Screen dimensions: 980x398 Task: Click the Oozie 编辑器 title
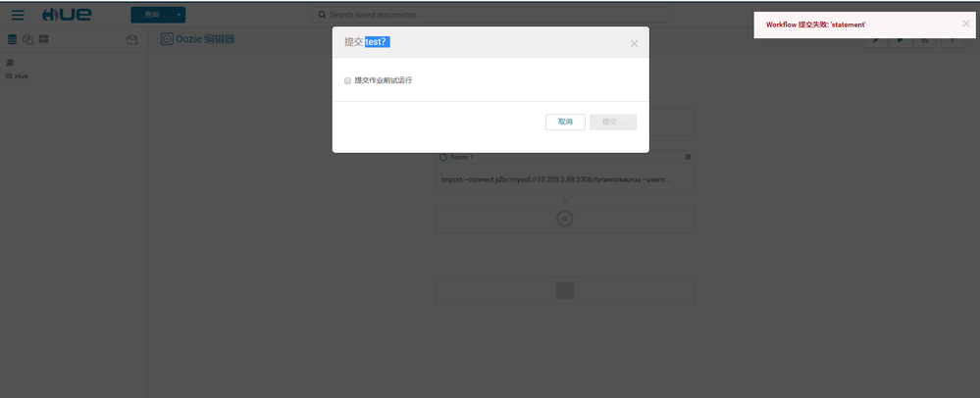205,39
